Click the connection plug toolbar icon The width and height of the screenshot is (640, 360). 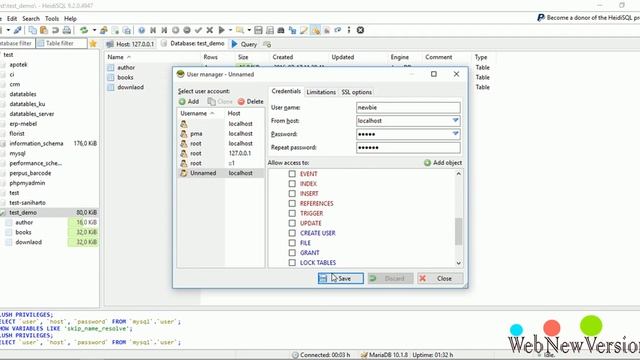tap(17, 30)
